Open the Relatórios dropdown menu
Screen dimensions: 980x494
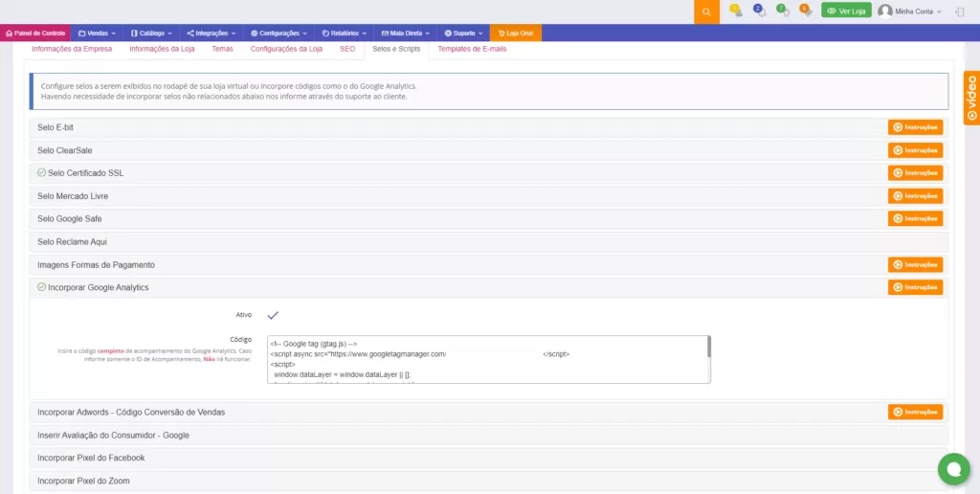(x=345, y=34)
